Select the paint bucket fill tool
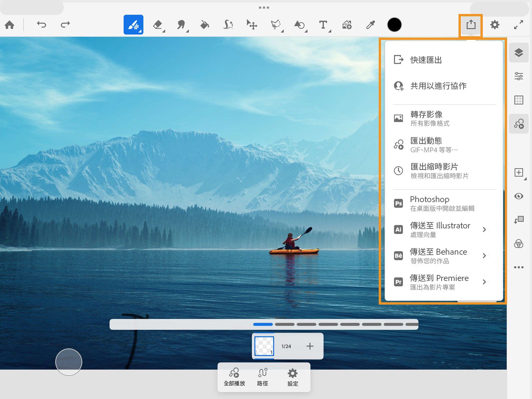The width and height of the screenshot is (532, 399). pos(204,25)
